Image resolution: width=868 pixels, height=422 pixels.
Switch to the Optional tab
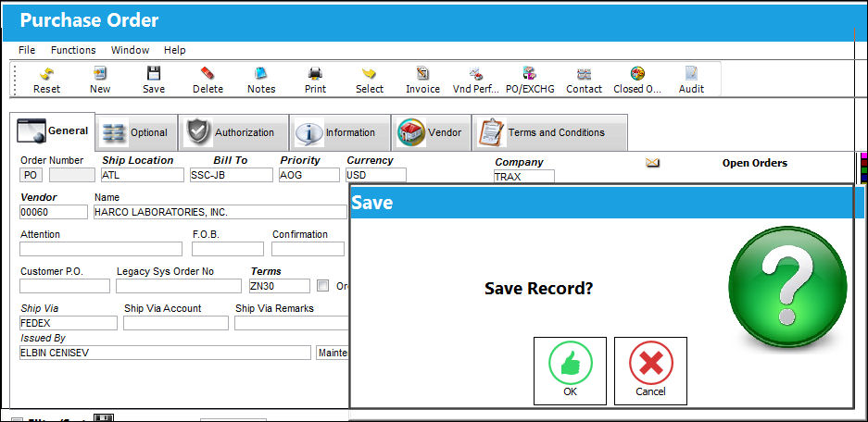pyautogui.click(x=136, y=132)
